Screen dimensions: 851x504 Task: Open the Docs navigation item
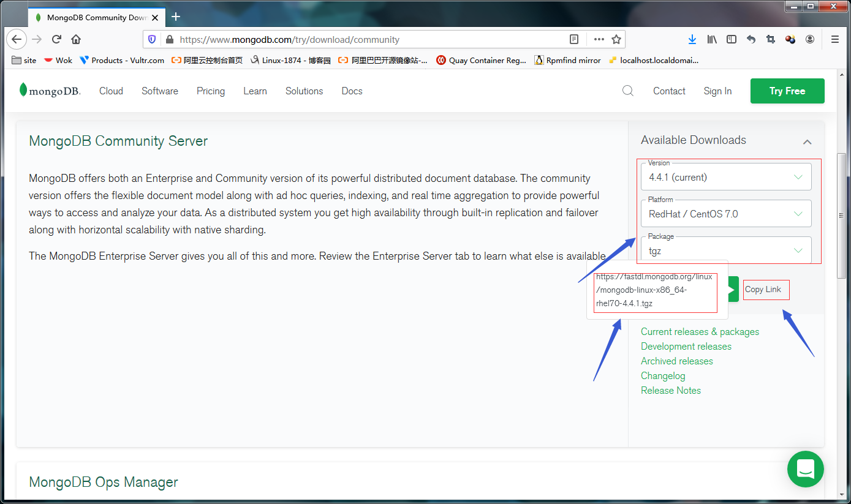coord(352,91)
